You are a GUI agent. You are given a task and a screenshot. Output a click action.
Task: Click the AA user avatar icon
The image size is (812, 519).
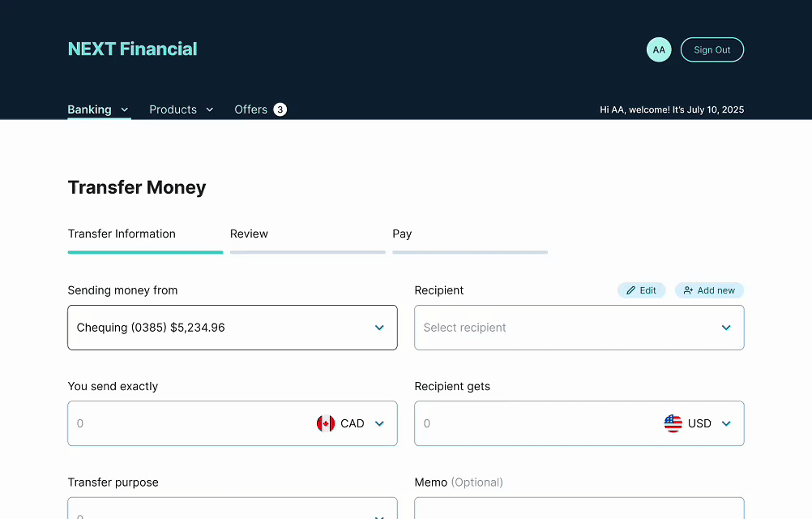(659, 49)
